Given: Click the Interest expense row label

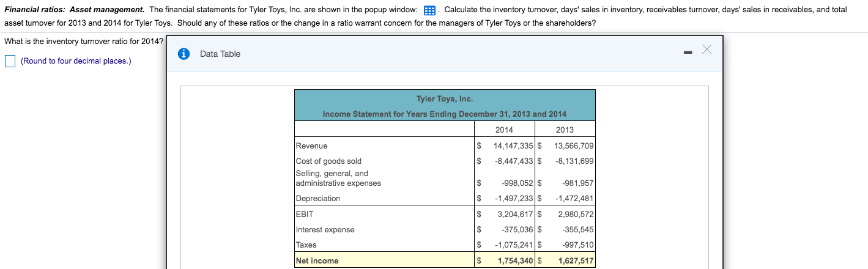Looking at the screenshot, I should pyautogui.click(x=325, y=230).
